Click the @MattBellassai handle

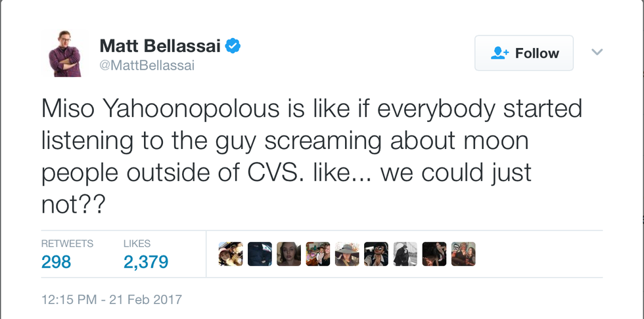[x=147, y=66]
